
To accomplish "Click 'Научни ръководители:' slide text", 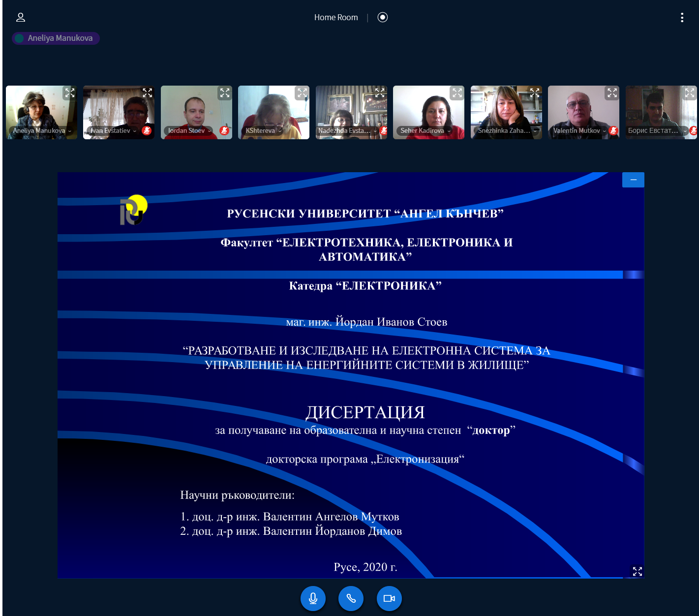I will tap(237, 495).
